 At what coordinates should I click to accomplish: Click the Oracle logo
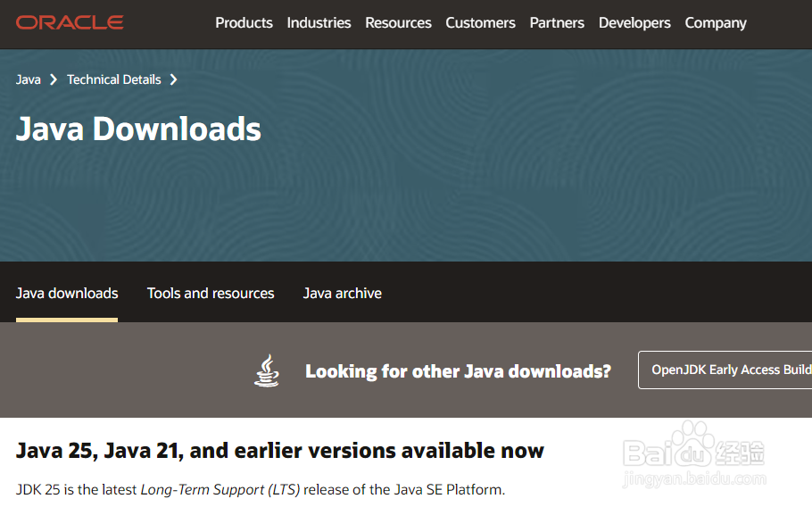pyautogui.click(x=70, y=22)
